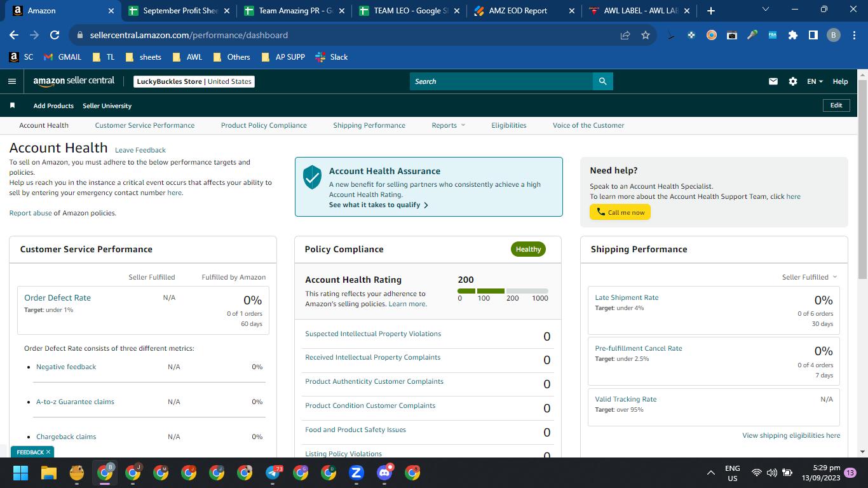Go back using the browser back arrow
Viewport: 868px width, 488px height.
tap(14, 36)
